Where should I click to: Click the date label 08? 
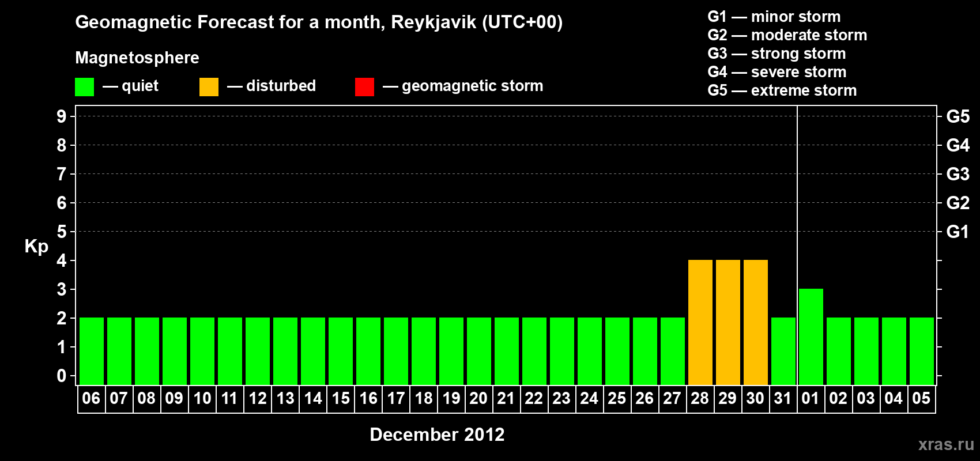(x=146, y=398)
